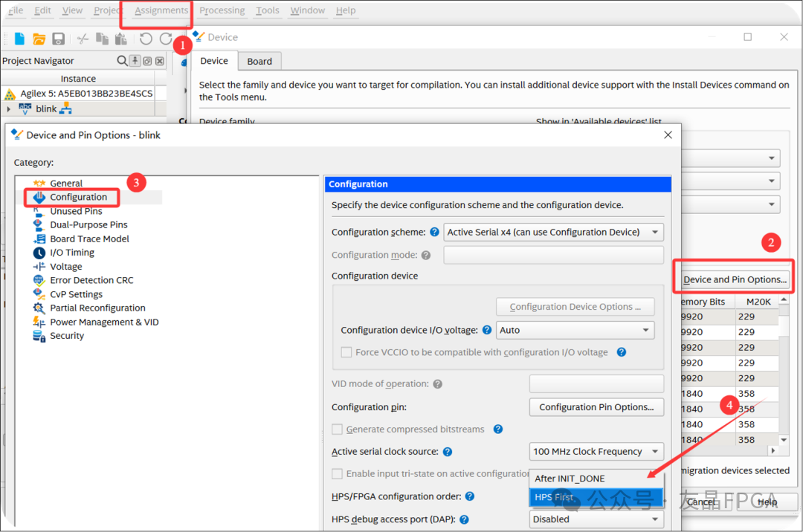This screenshot has height=532, width=803.
Task: Expand the blink instance tree node
Action: [9, 109]
